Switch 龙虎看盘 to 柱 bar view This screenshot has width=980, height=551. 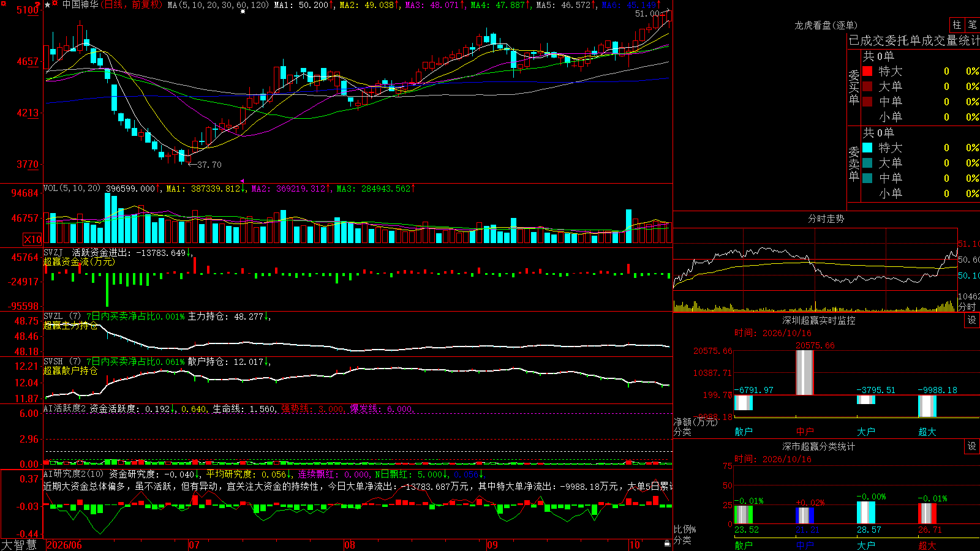pyautogui.click(x=957, y=25)
